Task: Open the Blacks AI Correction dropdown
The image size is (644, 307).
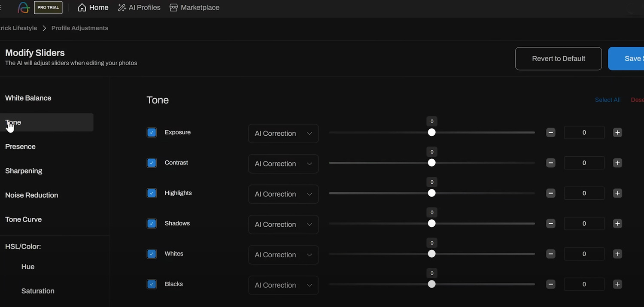Action: coord(283,285)
